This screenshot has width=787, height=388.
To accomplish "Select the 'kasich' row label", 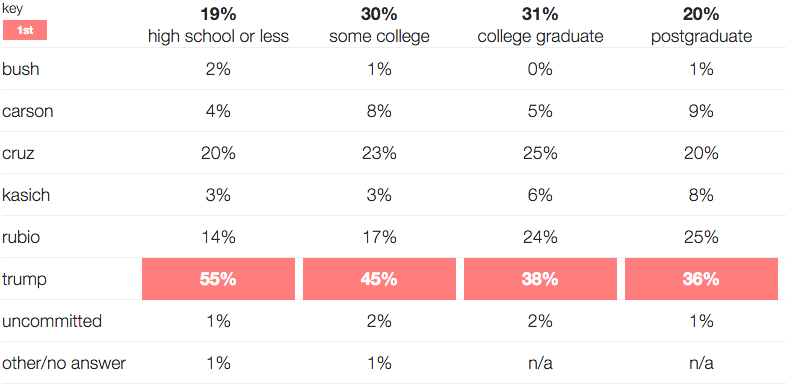I will point(26,195).
